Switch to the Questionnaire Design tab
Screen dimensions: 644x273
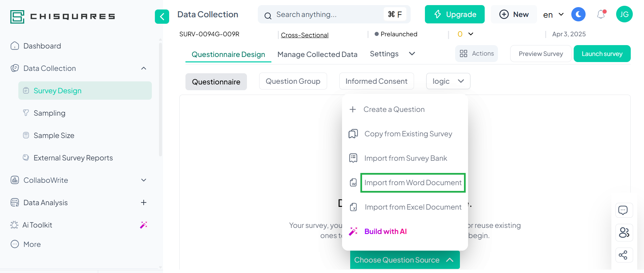coord(228,54)
